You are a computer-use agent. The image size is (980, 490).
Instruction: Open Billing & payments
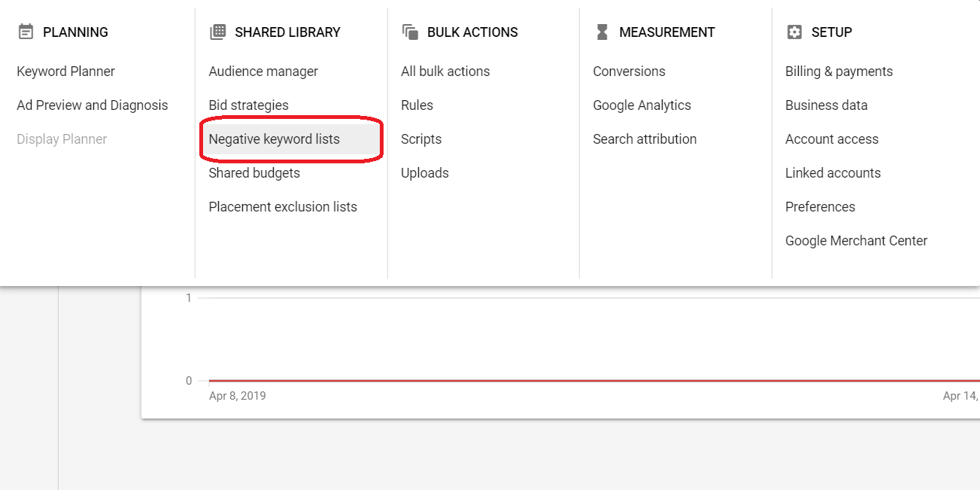point(839,72)
